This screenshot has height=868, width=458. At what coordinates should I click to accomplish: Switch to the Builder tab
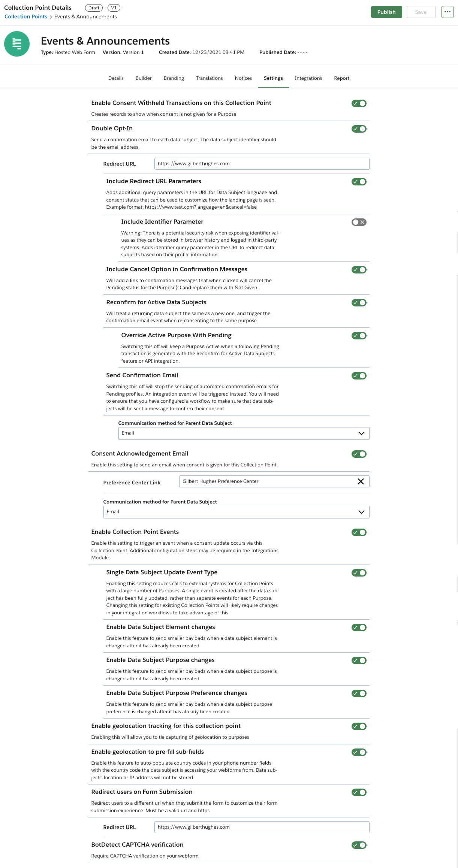(x=143, y=78)
